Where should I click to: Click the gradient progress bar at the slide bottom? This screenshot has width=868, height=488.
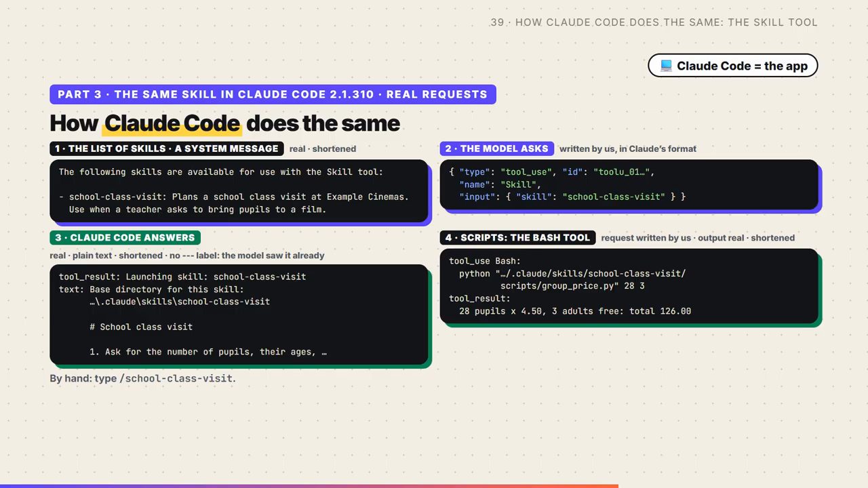[x=309, y=486]
